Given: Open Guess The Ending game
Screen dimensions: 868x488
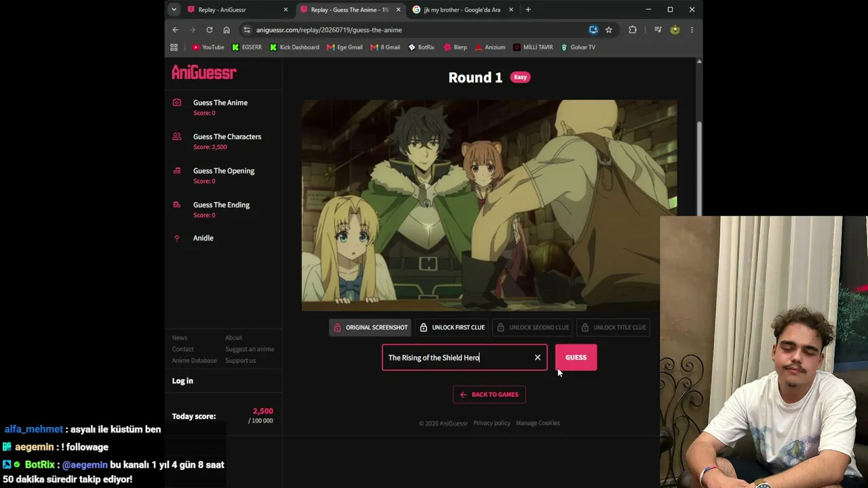Looking at the screenshot, I should tap(221, 205).
